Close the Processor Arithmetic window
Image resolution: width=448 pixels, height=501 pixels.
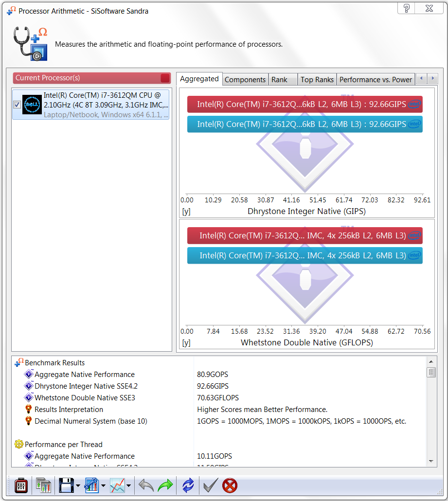pos(429,8)
